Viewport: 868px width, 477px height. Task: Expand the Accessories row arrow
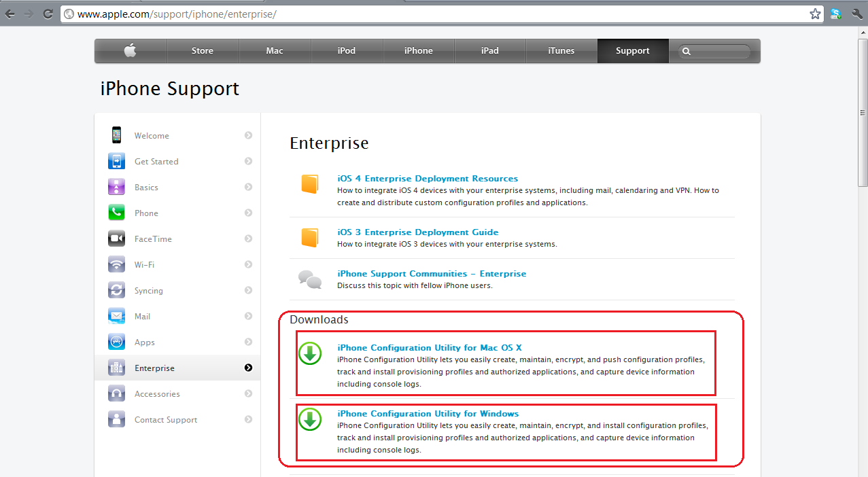(248, 393)
